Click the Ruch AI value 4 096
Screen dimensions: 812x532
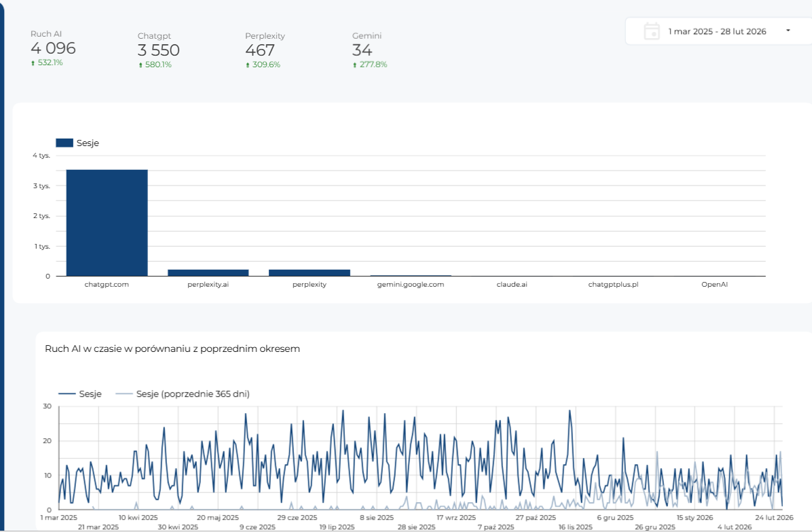tap(53, 48)
